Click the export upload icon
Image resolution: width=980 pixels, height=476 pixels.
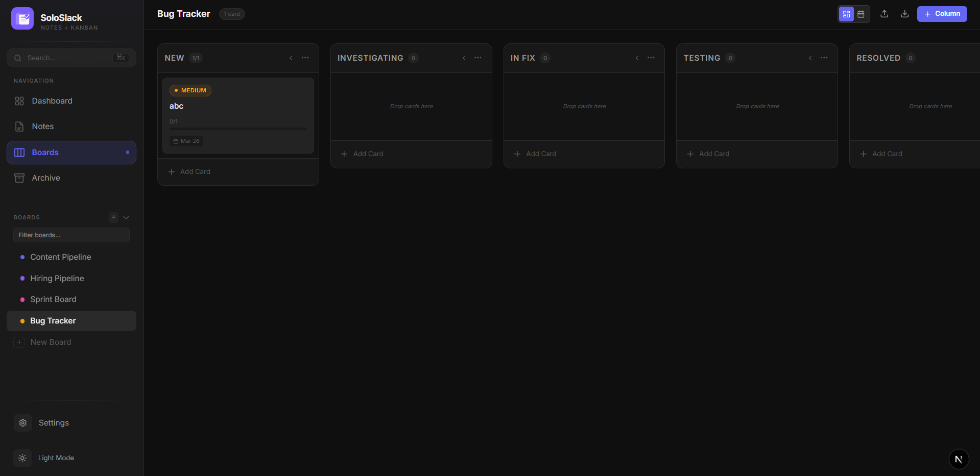coord(885,14)
